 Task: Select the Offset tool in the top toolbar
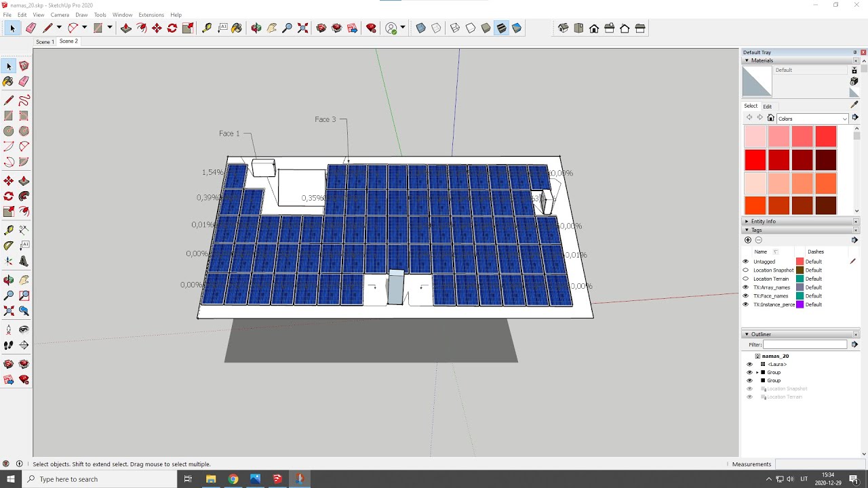coord(142,28)
